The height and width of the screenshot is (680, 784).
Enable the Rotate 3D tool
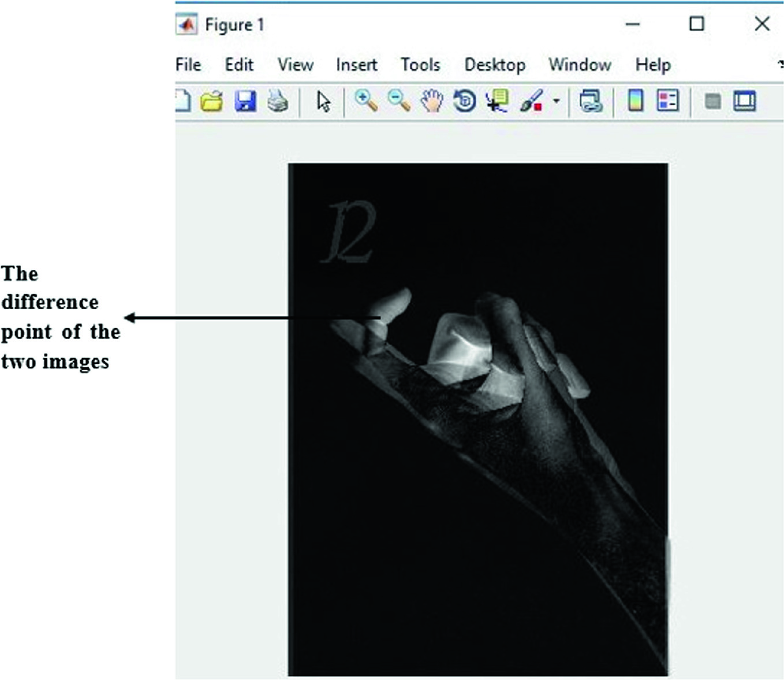(x=465, y=101)
